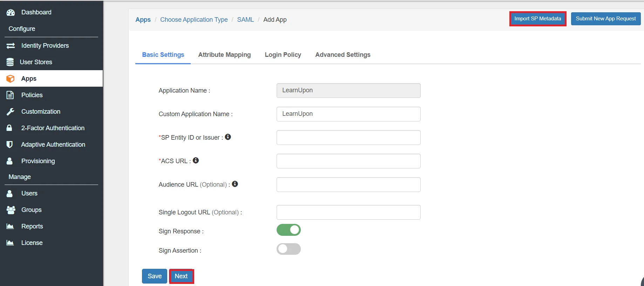Click the Provisioning person icon

9,161
